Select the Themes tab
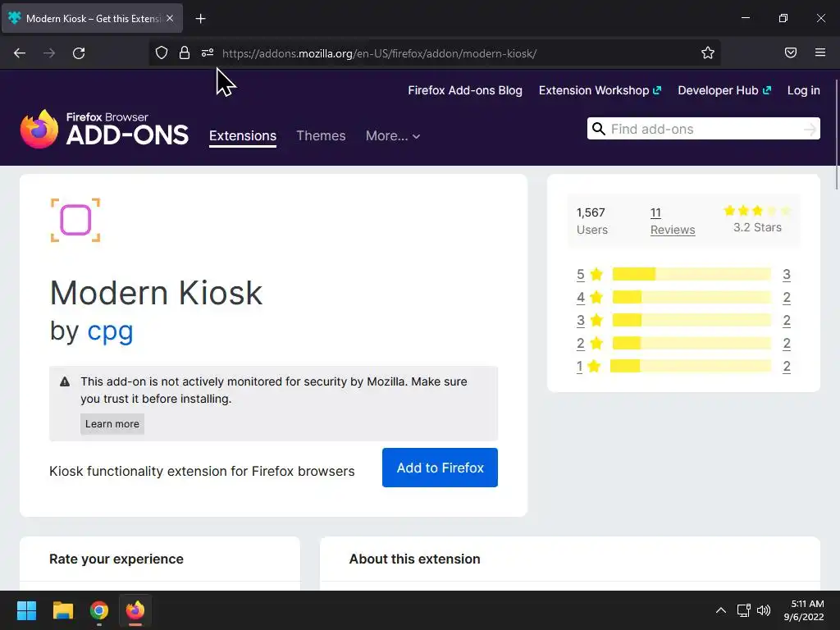 321,136
